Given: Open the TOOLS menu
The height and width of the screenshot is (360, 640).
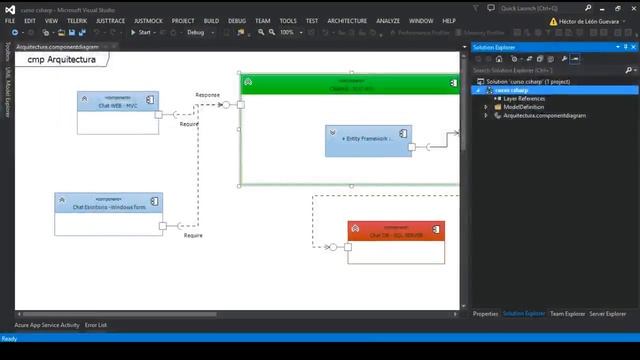Looking at the screenshot, I should click(x=288, y=21).
